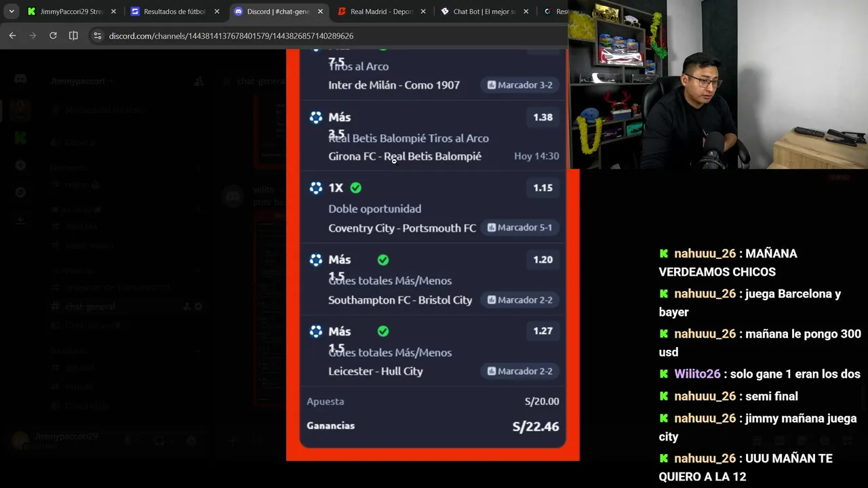Click soccer ball icon on Leicester bet row
The width and height of the screenshot is (868, 488).
pyautogui.click(x=316, y=331)
